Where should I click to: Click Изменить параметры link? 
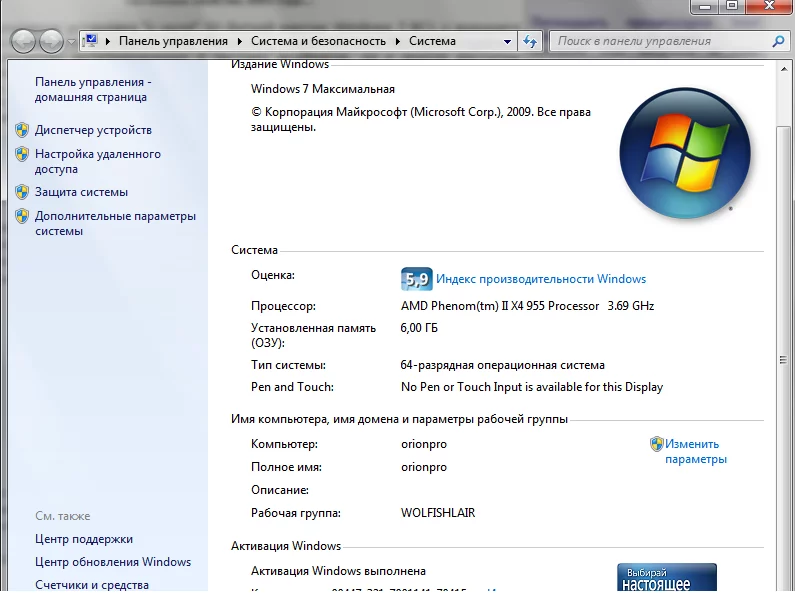click(696, 452)
